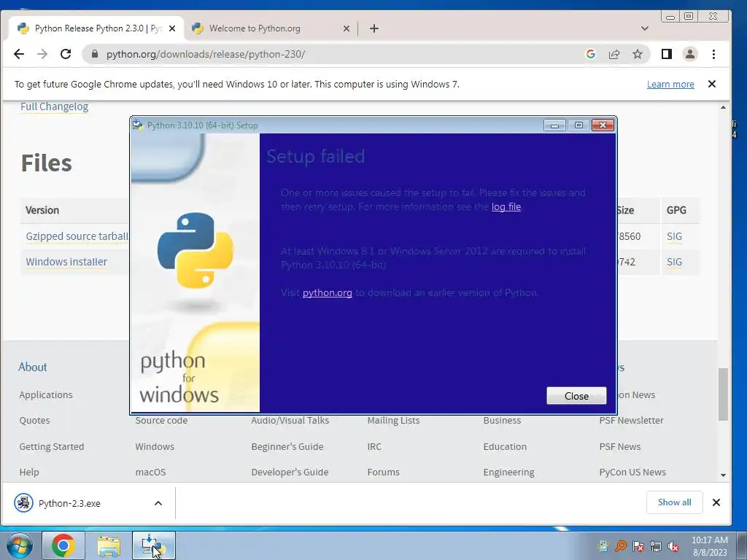Bookmark this page with the star icon

click(638, 54)
